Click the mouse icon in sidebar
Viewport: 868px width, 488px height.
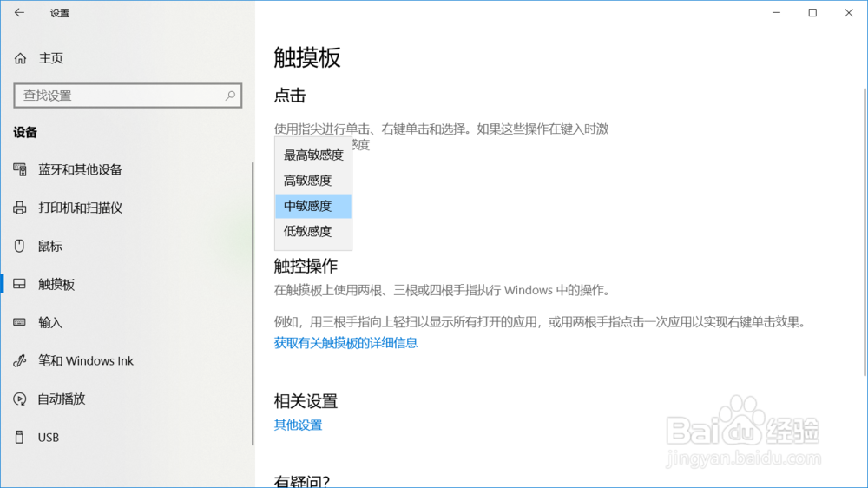(x=20, y=246)
